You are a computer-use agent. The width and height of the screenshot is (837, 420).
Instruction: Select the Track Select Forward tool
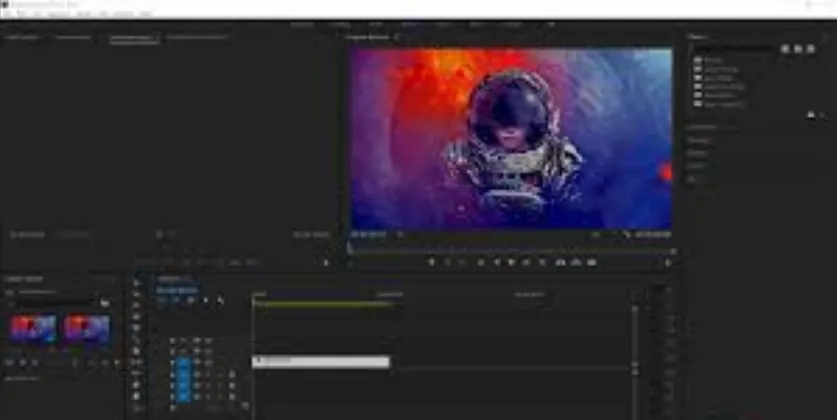tap(137, 294)
